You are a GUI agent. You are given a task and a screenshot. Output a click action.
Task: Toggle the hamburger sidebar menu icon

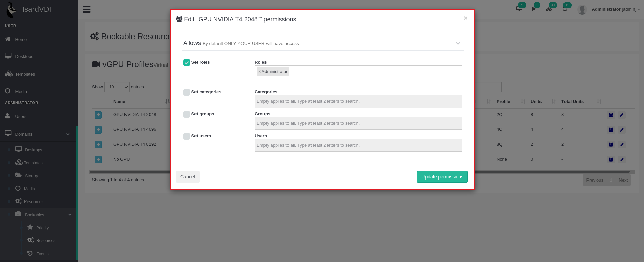(87, 9)
